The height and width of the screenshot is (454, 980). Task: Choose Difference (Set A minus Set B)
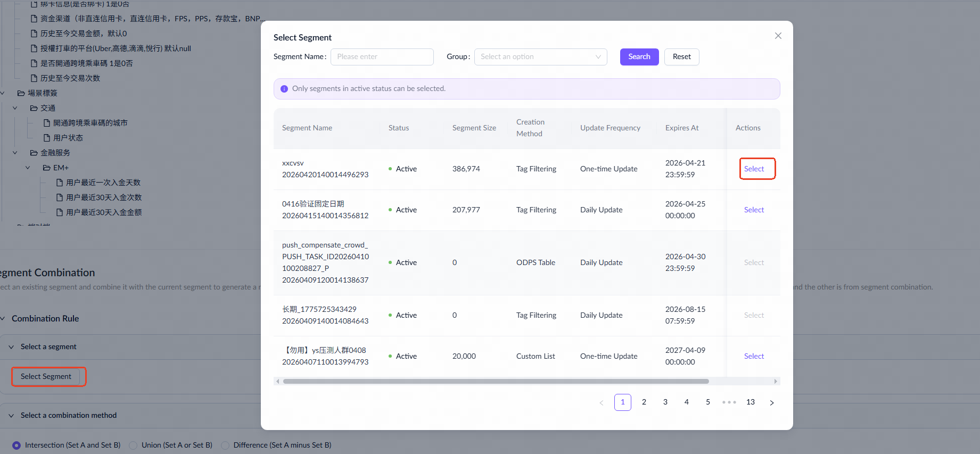[225, 445]
